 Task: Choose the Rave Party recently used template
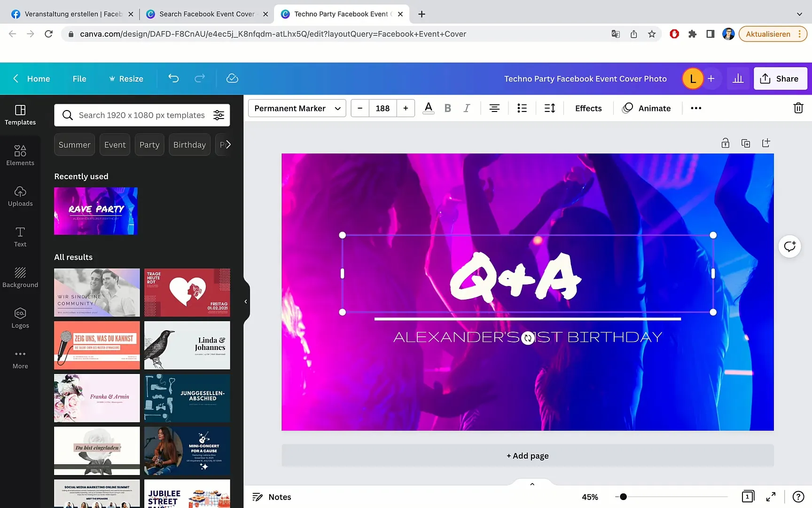pos(96,211)
